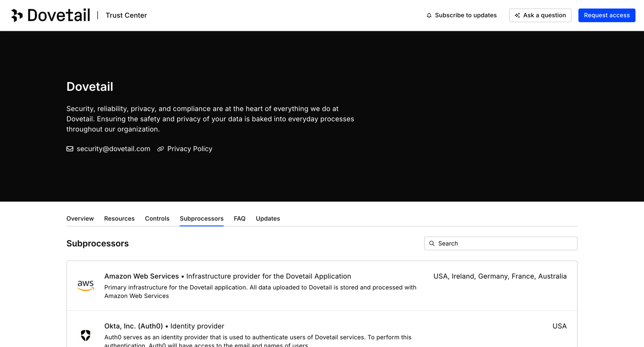
Task: Click the sparkle icon in Ask a question
Action: [517, 15]
